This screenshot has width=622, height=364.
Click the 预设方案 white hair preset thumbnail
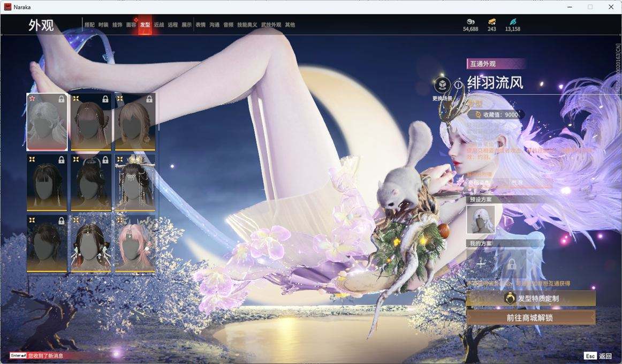(481, 219)
